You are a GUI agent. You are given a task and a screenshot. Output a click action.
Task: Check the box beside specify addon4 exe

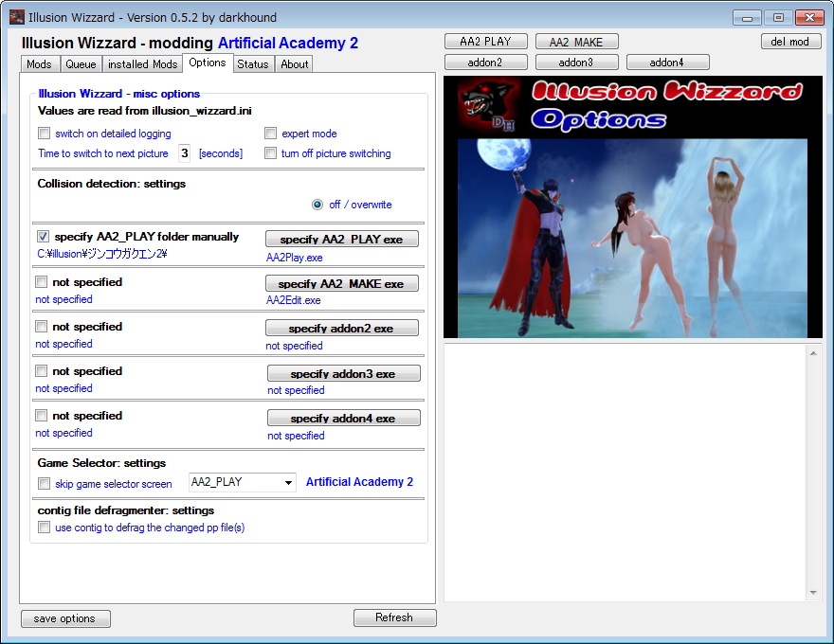tap(41, 416)
